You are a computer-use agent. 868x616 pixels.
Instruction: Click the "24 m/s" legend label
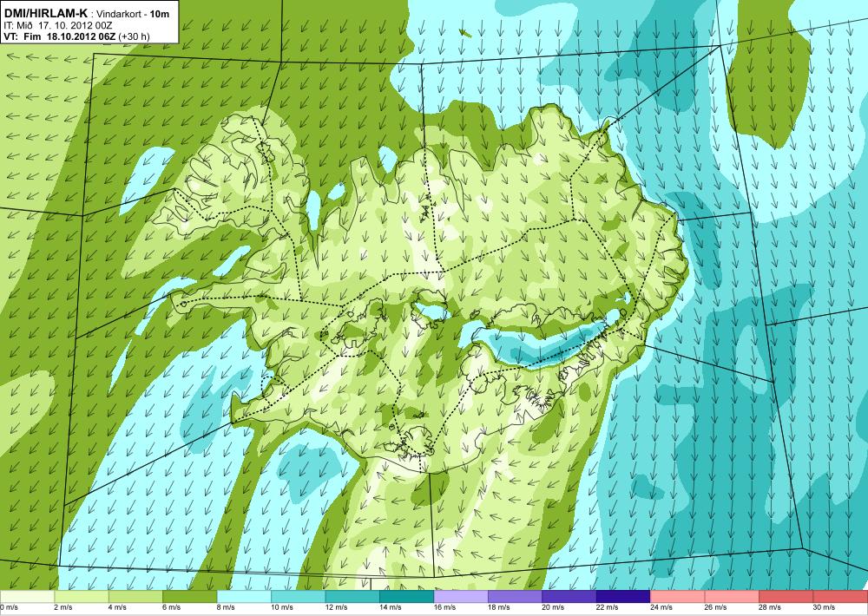pyautogui.click(x=662, y=607)
